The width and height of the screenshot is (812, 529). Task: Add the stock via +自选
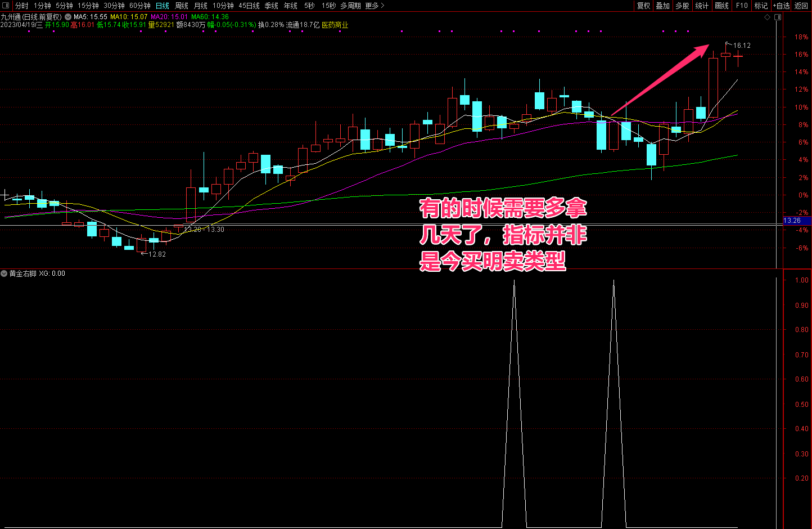pos(782,6)
